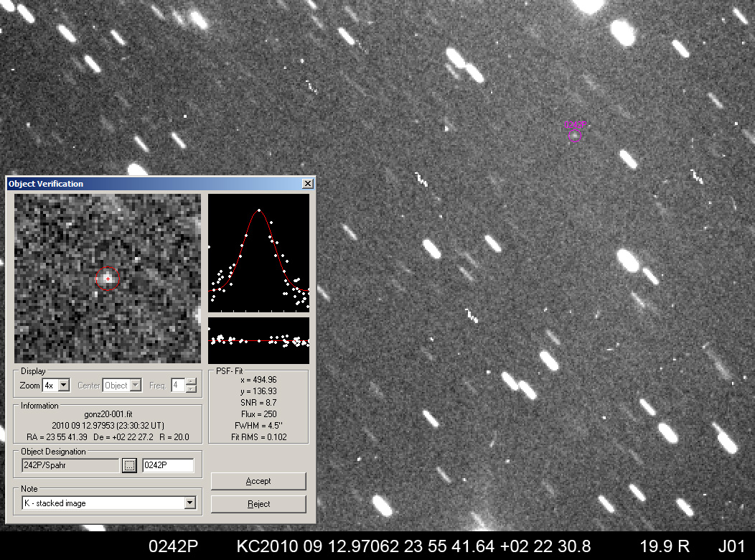Image resolution: width=755 pixels, height=560 pixels.
Task: Click the Object Verification title bar
Action: (144, 184)
